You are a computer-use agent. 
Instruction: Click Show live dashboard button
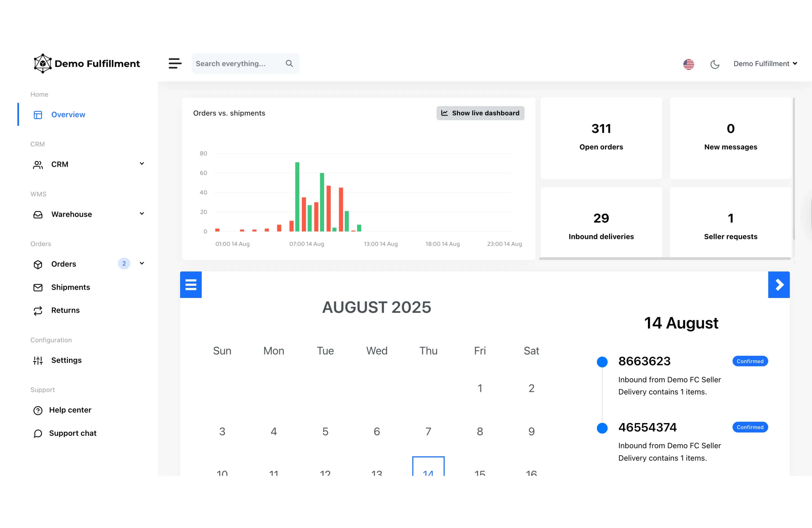(480, 113)
